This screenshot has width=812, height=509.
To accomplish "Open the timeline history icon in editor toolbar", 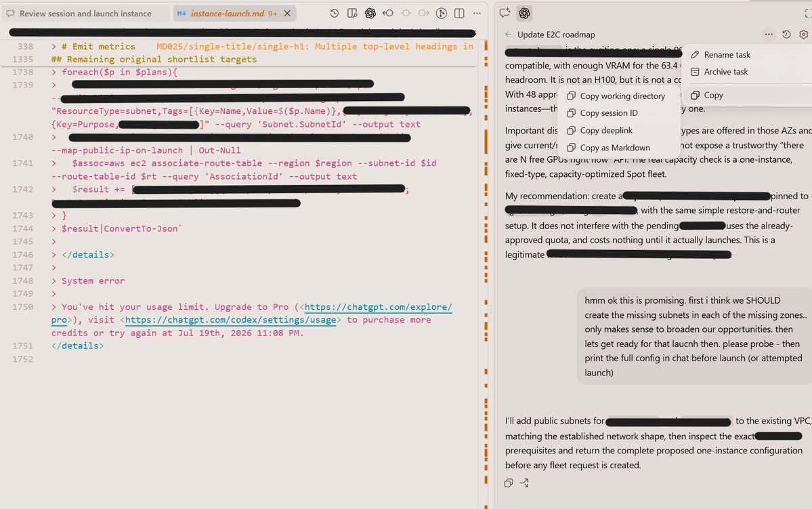I will [x=335, y=14].
